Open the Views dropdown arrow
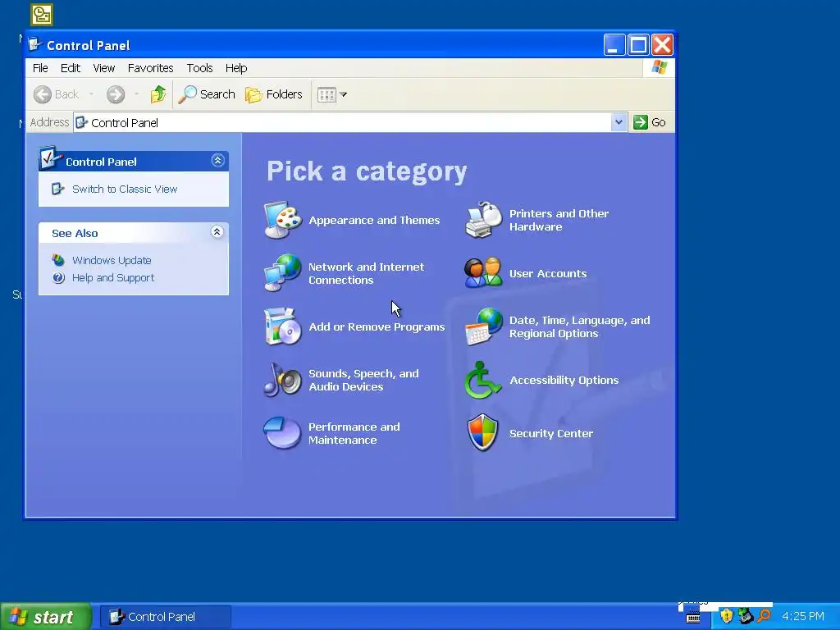 [344, 95]
